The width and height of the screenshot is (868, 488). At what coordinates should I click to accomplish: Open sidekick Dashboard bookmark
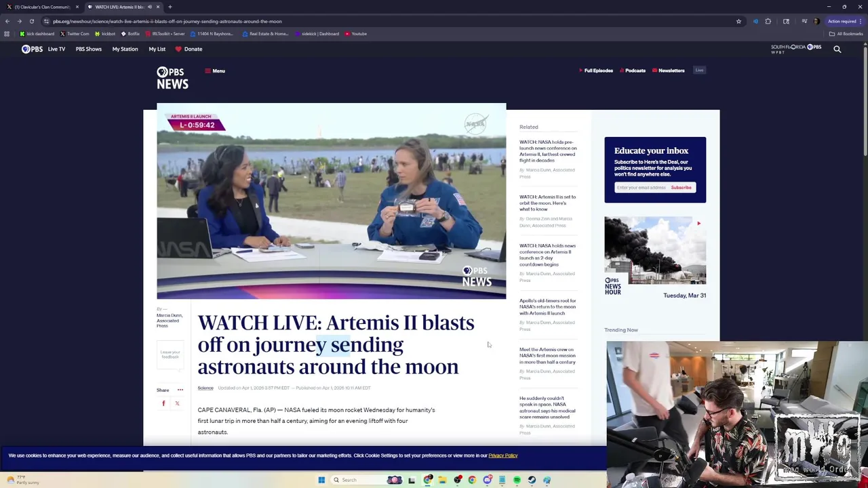(x=317, y=33)
